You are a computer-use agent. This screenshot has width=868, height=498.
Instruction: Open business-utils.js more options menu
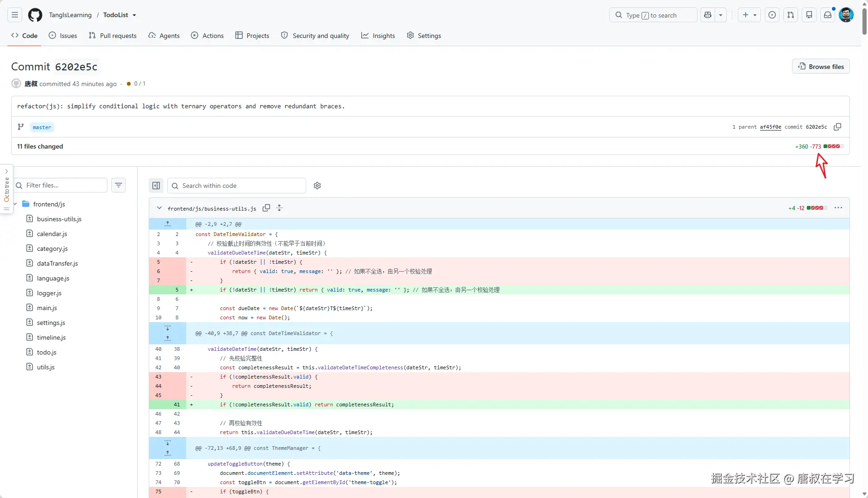838,208
